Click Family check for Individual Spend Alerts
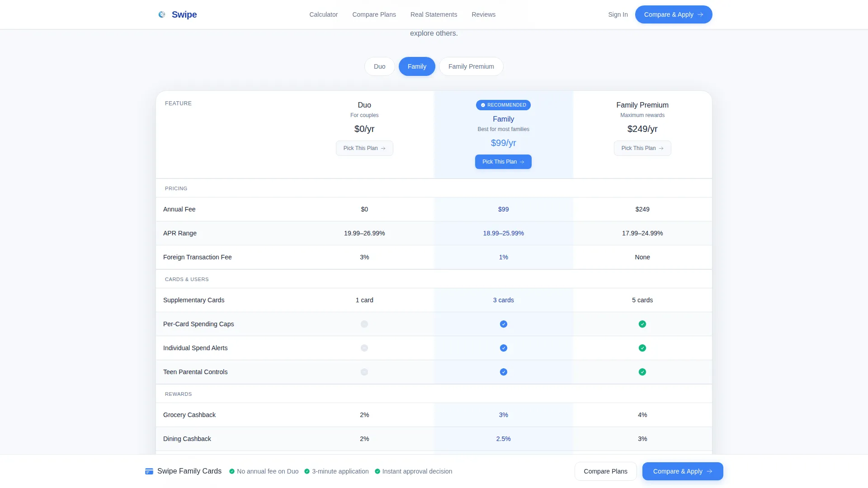868x488 pixels. pos(504,348)
